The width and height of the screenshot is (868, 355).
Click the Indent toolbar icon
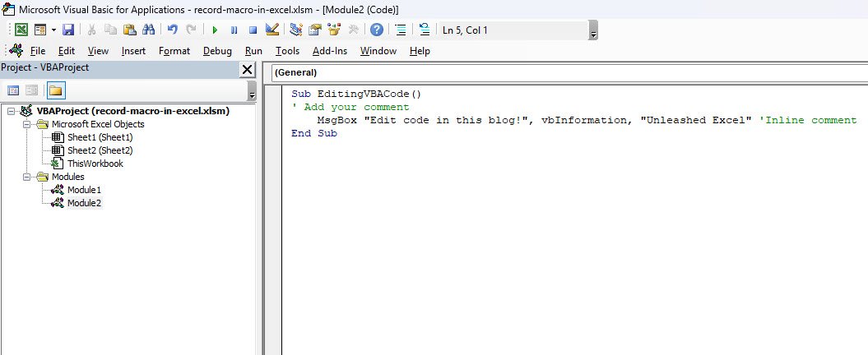(401, 30)
